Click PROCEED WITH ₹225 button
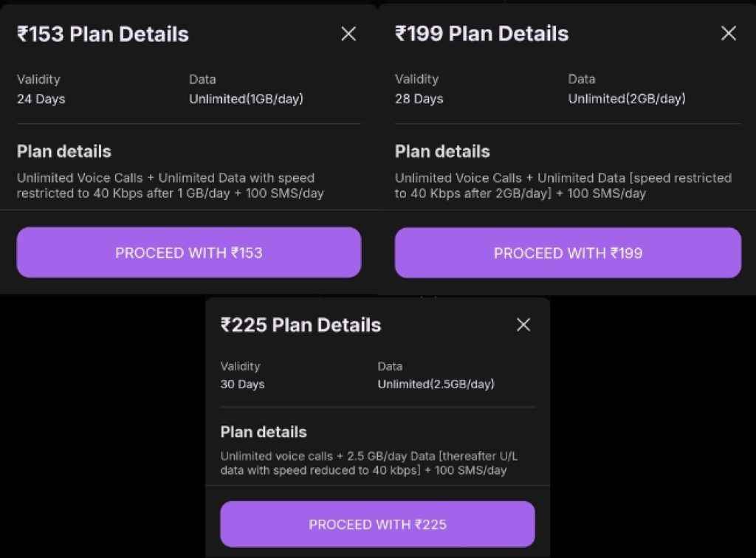The height and width of the screenshot is (558, 756). [x=377, y=524]
